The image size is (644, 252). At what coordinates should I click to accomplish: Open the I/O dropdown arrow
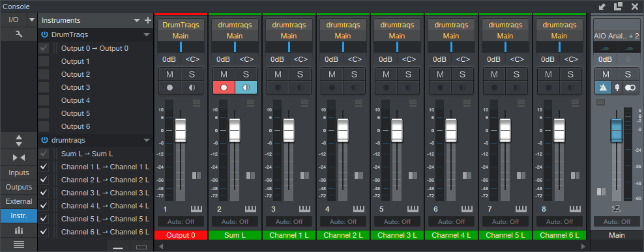pos(32,20)
